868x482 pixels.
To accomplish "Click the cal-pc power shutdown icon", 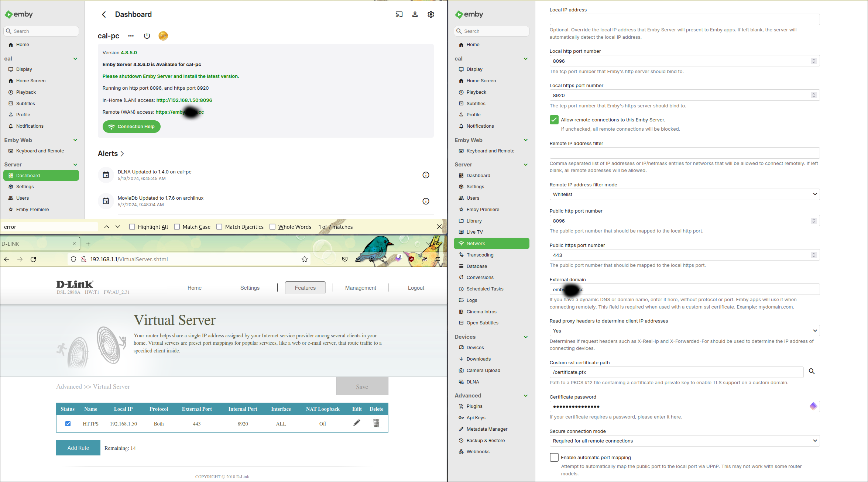I will (x=147, y=36).
